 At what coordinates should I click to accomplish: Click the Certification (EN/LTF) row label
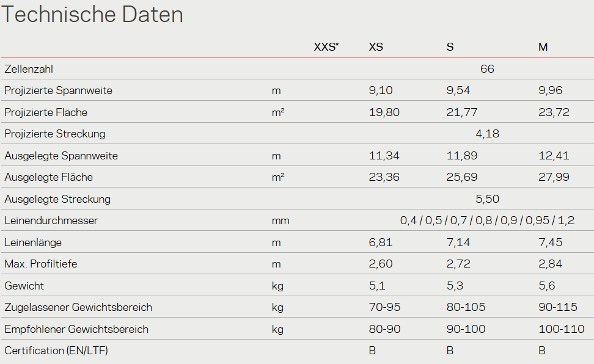click(56, 351)
